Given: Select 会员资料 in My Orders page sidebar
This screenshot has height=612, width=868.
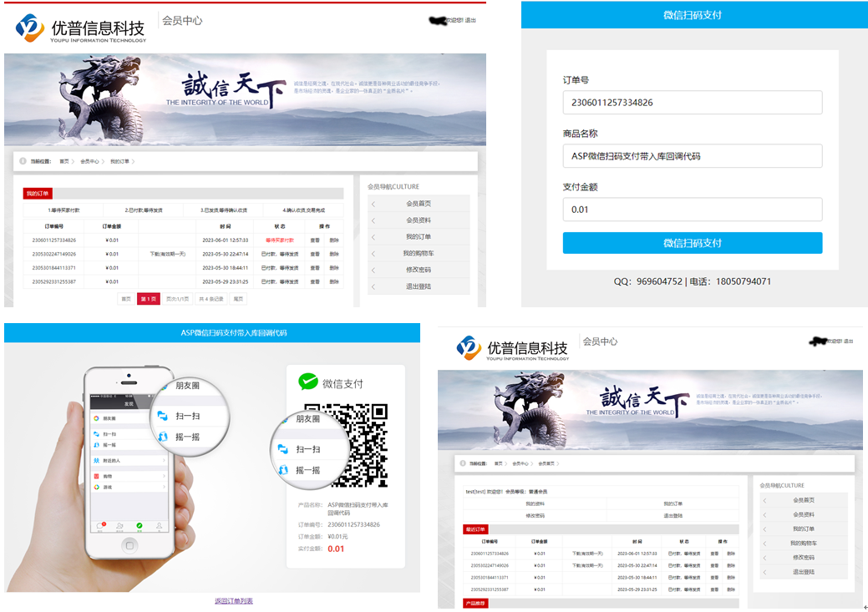Looking at the screenshot, I should pos(419,220).
